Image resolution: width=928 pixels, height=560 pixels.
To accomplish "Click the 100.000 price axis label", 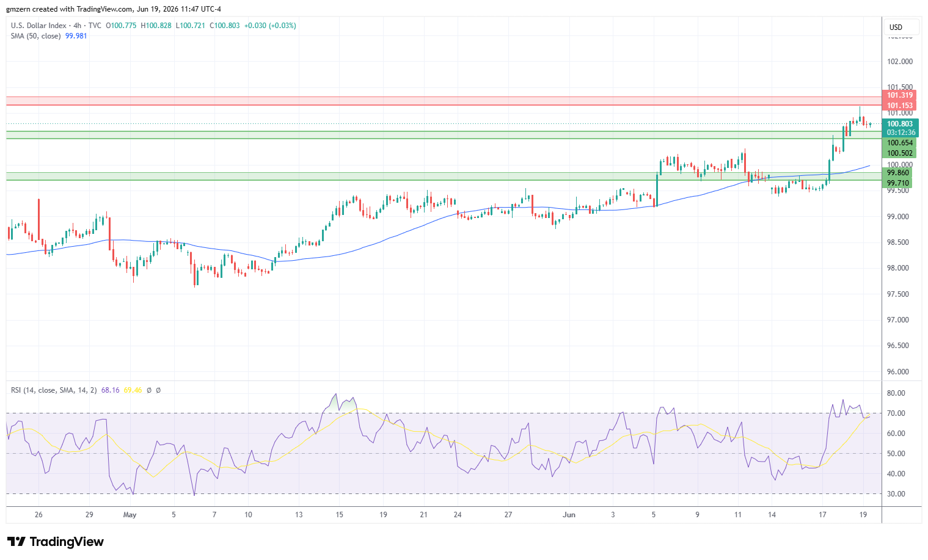I will pyautogui.click(x=900, y=165).
